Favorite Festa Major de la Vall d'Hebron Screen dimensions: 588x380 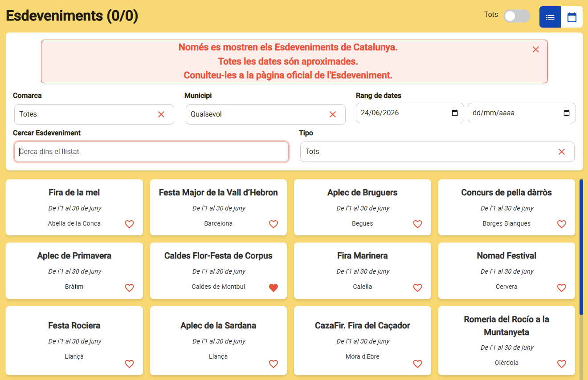[x=274, y=224]
